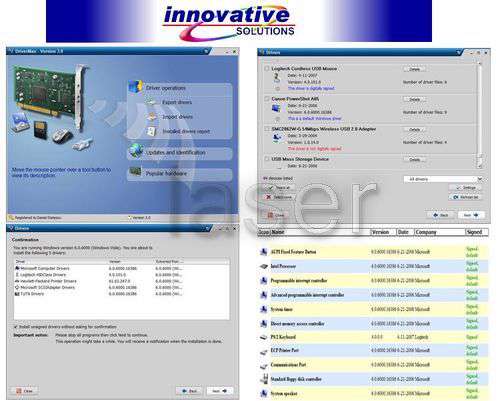Open Details for Canon PowerShot A85
Viewport: 500px width, 401px height.
414,99
